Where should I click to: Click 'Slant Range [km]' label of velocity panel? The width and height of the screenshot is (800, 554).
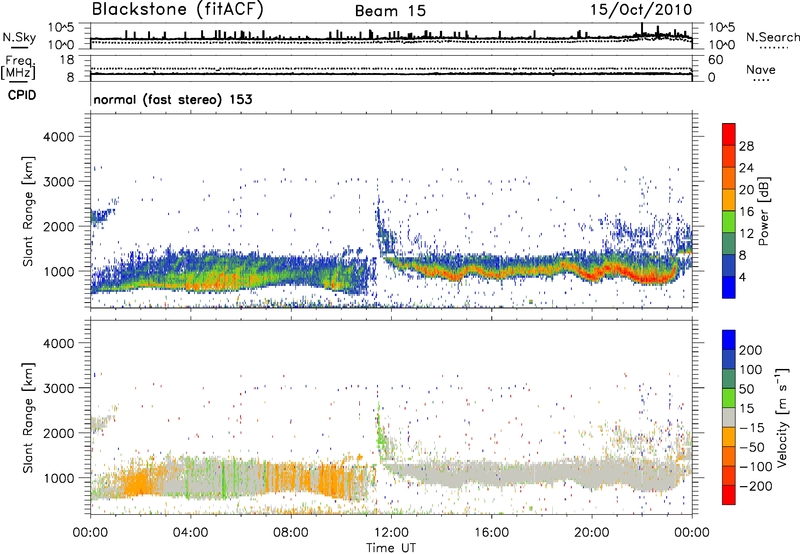coord(28,418)
